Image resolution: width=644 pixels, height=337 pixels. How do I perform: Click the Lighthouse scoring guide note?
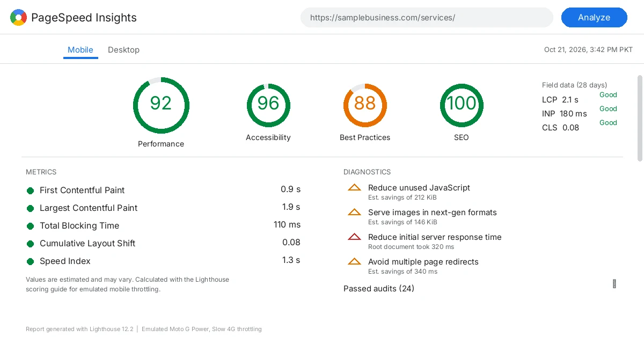[x=128, y=284]
